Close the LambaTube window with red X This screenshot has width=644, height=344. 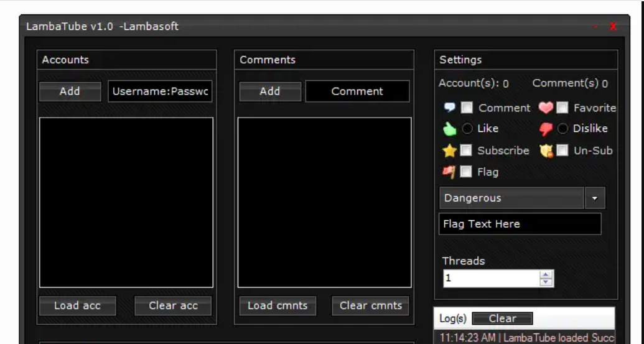tap(613, 26)
